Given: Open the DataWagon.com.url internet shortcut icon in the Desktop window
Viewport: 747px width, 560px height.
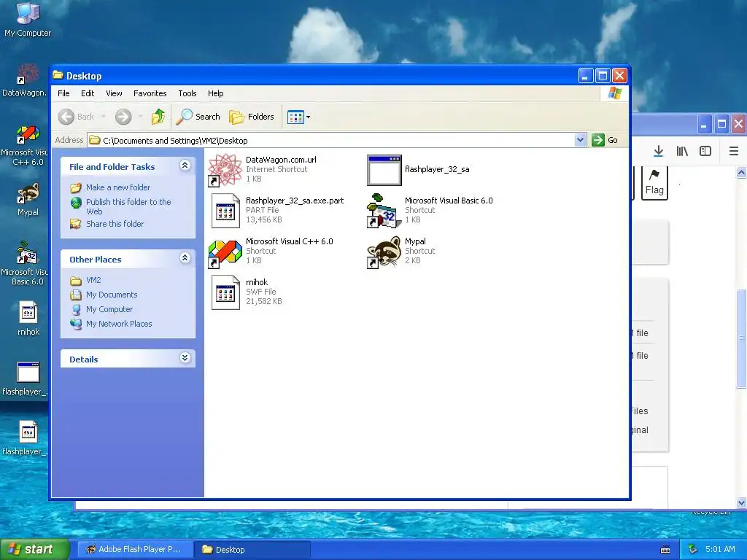Looking at the screenshot, I should 225,169.
